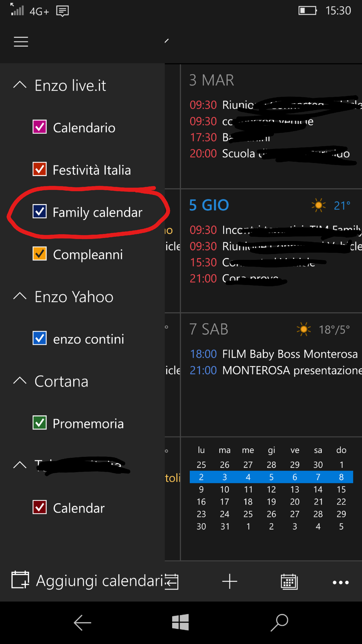362x644 pixels.
Task: Tap the go-to-today agenda icon
Action: [x=172, y=581]
